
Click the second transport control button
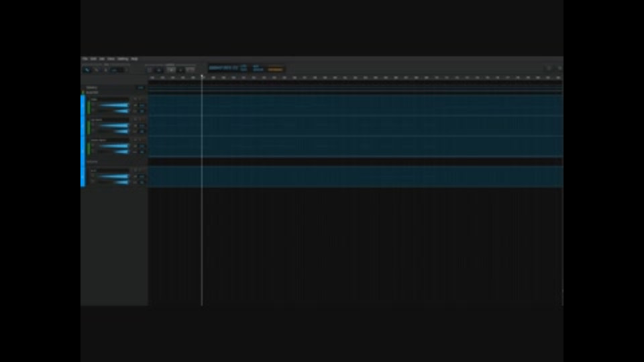pos(160,70)
